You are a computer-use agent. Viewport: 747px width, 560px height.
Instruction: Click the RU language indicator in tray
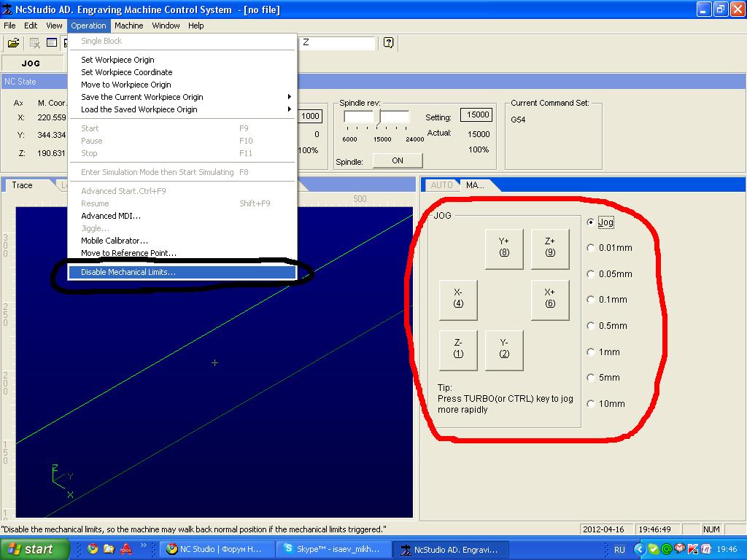tap(619, 549)
